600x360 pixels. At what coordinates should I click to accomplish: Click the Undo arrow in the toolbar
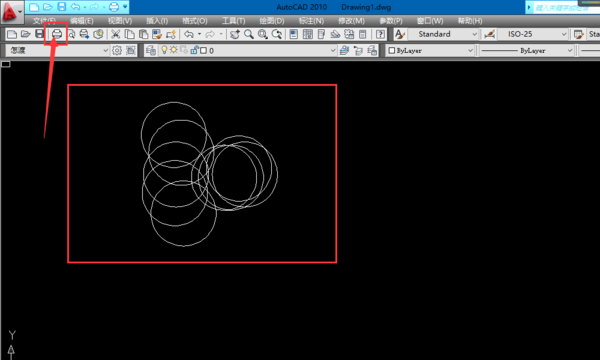pos(189,34)
